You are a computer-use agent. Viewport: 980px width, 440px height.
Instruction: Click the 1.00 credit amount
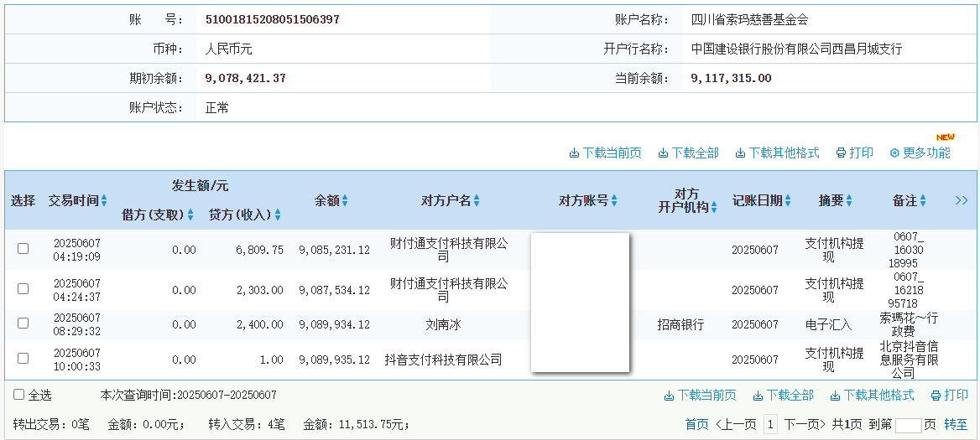tap(272, 360)
